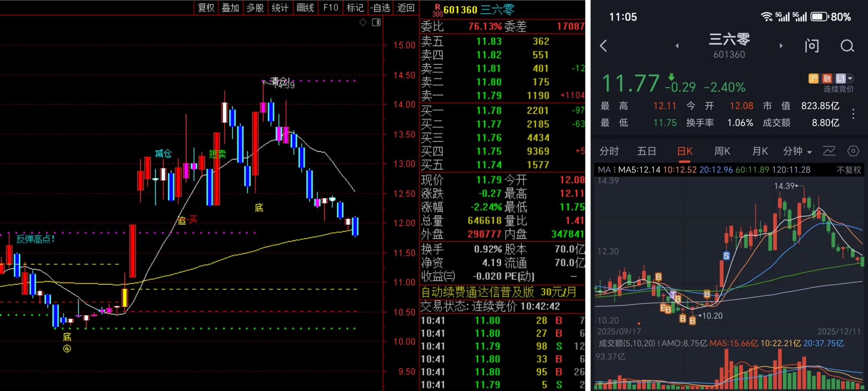Click the 卖一 11.79 order book row
The width and height of the screenshot is (868, 391).
point(502,96)
